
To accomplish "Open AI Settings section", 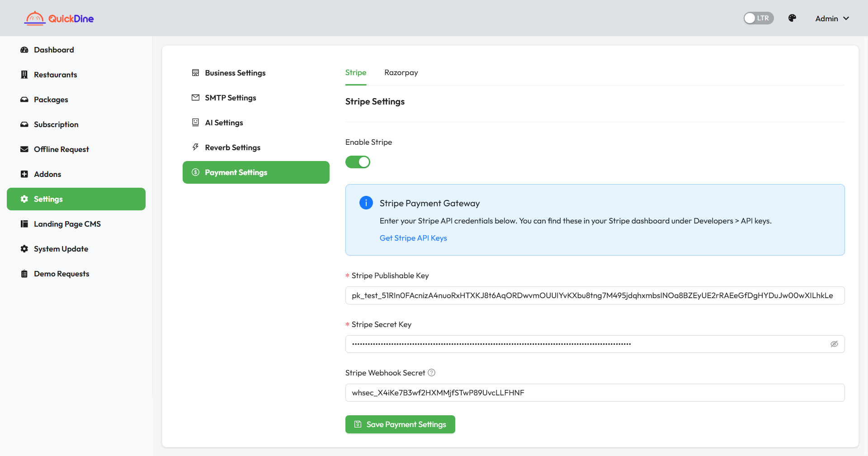I will [256, 123].
